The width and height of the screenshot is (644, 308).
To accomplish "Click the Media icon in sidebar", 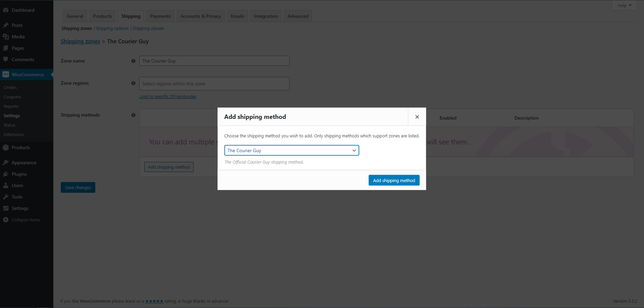I will pyautogui.click(x=6, y=37).
